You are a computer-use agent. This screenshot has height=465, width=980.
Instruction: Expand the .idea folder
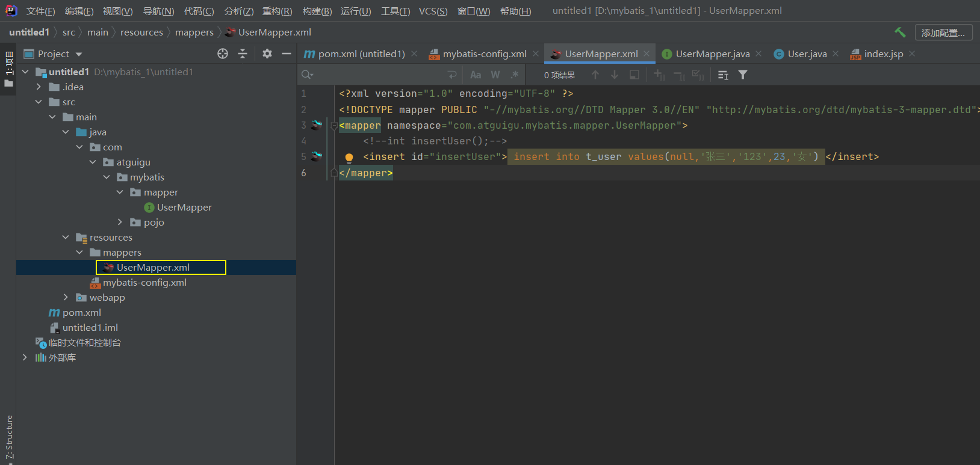coord(39,87)
